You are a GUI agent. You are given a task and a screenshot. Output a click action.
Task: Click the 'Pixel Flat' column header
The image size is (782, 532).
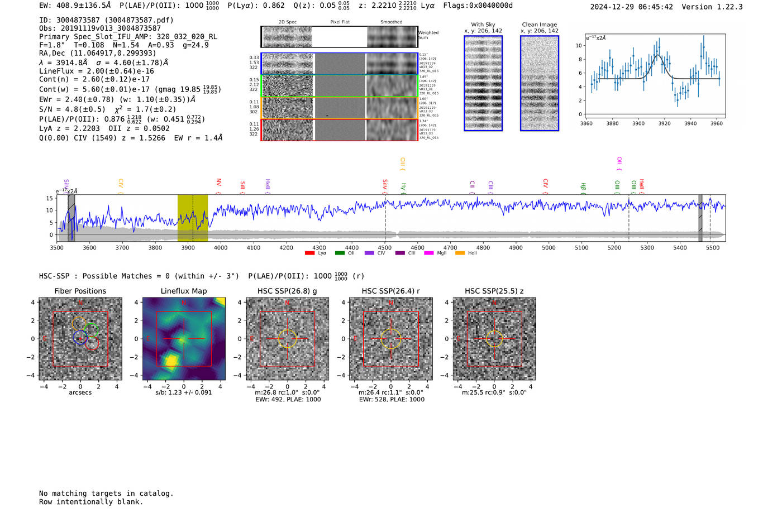click(340, 22)
